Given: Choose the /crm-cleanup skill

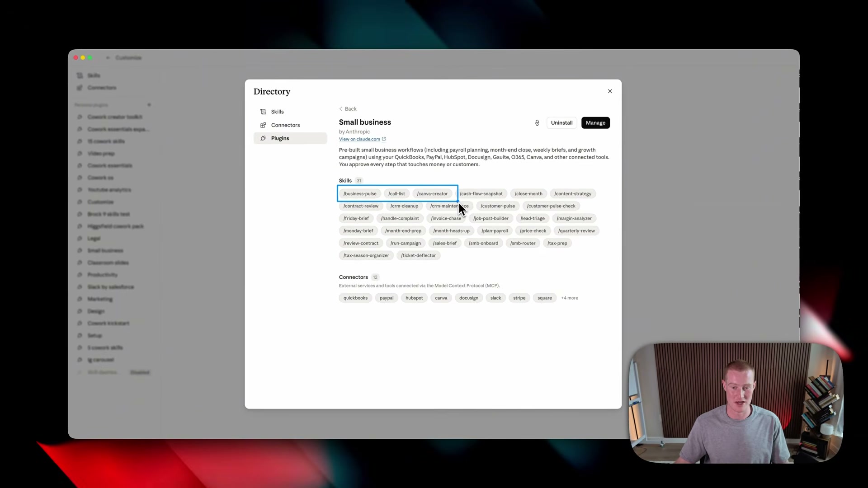Looking at the screenshot, I should click(x=404, y=206).
